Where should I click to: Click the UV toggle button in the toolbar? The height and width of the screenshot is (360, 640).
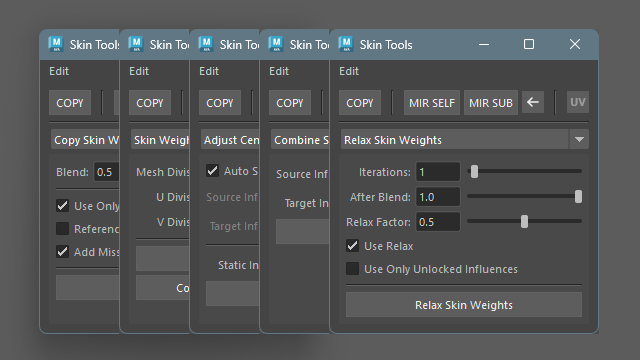coord(578,102)
